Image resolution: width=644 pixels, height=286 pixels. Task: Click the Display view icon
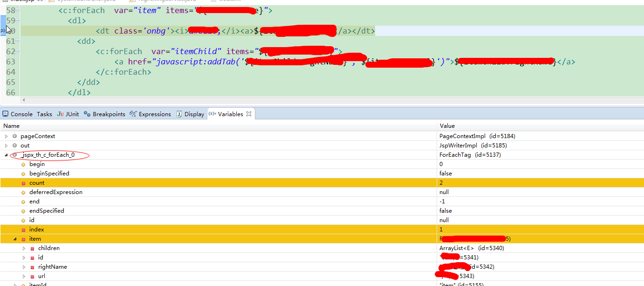pyautogui.click(x=179, y=114)
